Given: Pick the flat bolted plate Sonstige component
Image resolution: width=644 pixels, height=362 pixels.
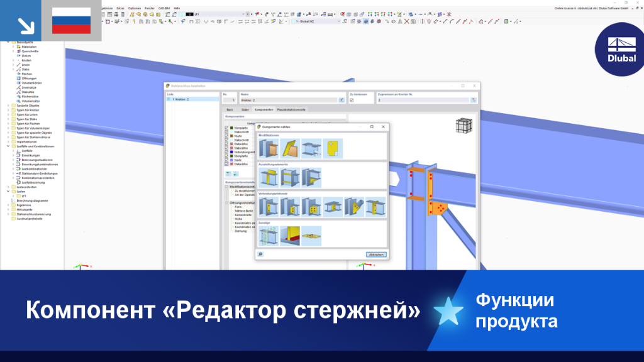Looking at the screenshot, I should pyautogui.click(x=311, y=236).
